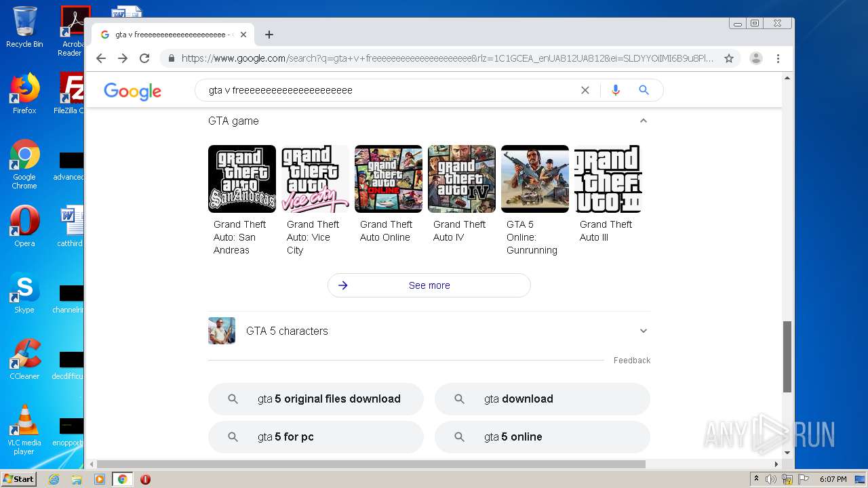The height and width of the screenshot is (488, 868).
Task: Open Acrobat Reader desktop shortcut
Action: pos(71,31)
